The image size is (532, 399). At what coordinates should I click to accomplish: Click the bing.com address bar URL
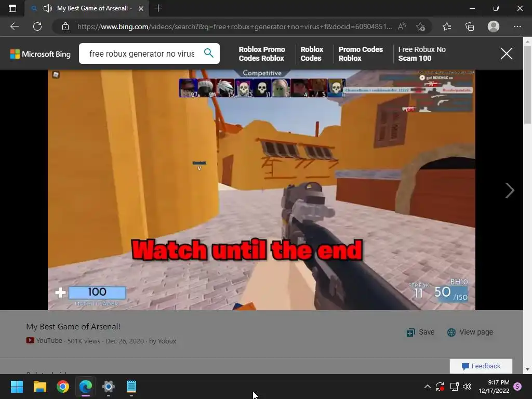click(x=234, y=26)
